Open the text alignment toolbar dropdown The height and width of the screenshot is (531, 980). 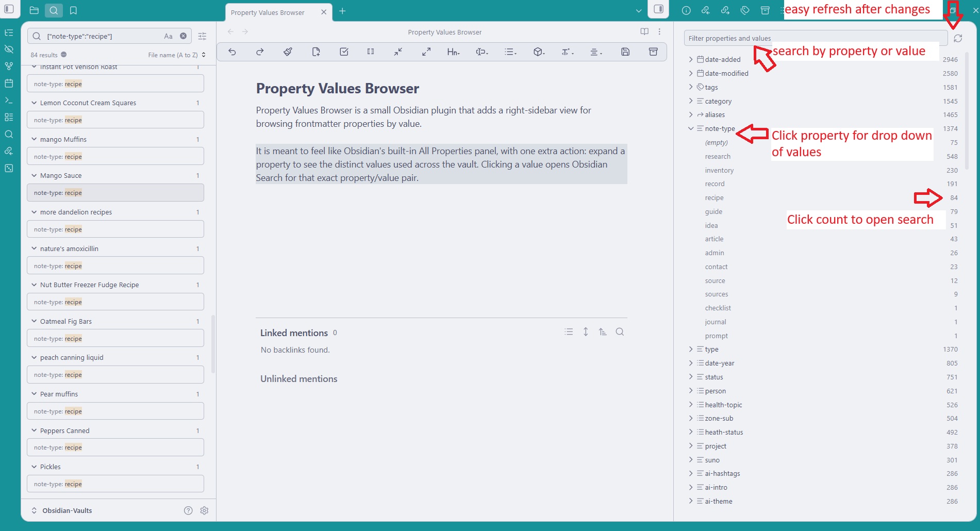click(x=595, y=52)
